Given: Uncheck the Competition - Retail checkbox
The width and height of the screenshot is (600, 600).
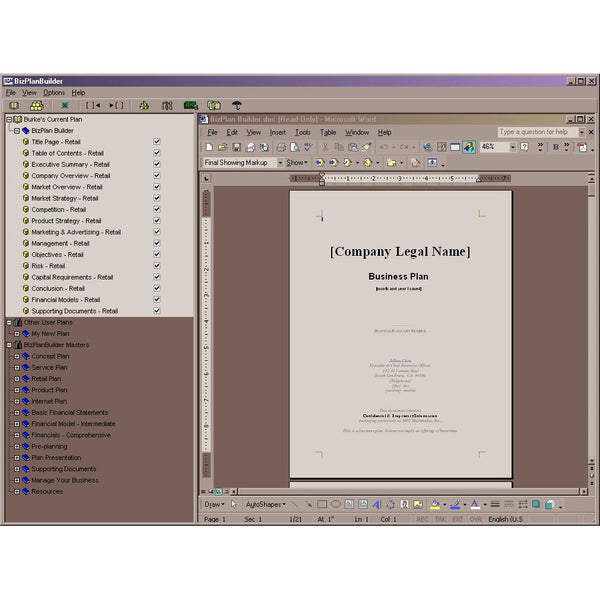Looking at the screenshot, I should coord(157,209).
